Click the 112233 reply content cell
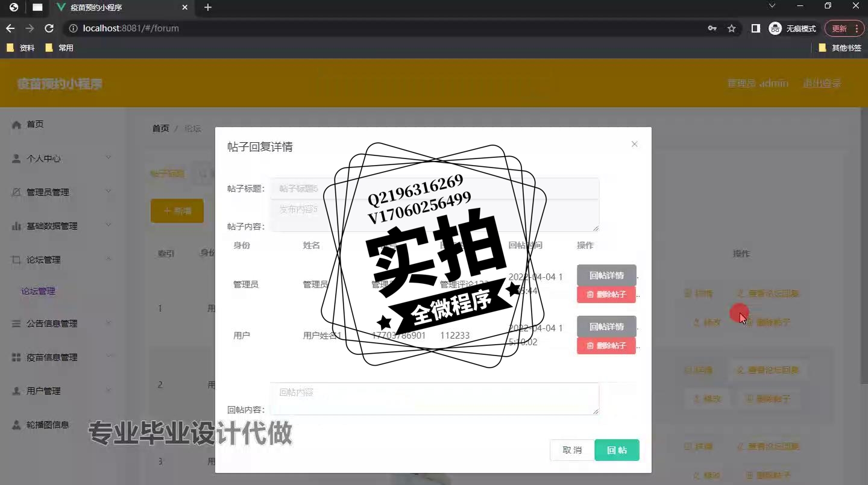 tap(454, 336)
